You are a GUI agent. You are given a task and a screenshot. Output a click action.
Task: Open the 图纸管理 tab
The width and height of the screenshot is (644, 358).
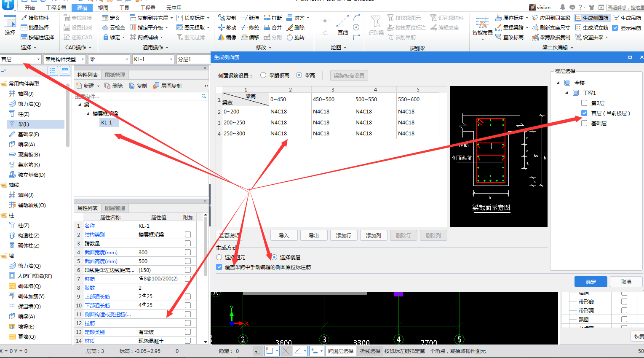(115, 75)
